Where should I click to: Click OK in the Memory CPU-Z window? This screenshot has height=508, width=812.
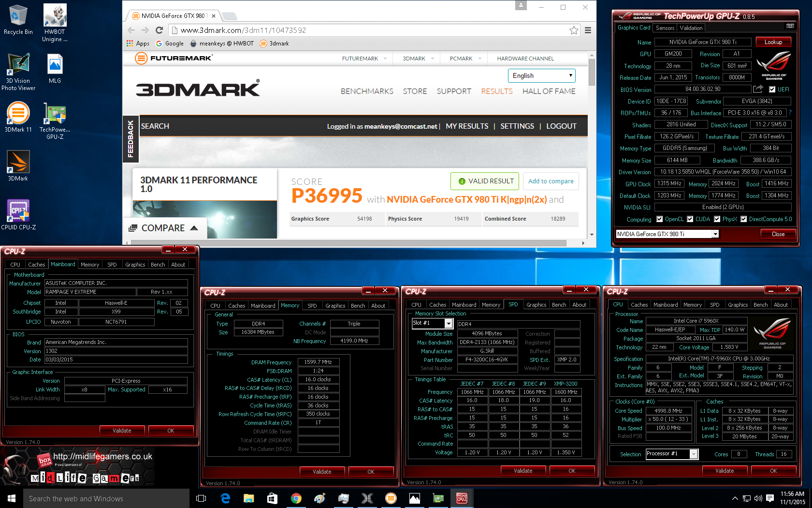(x=371, y=472)
